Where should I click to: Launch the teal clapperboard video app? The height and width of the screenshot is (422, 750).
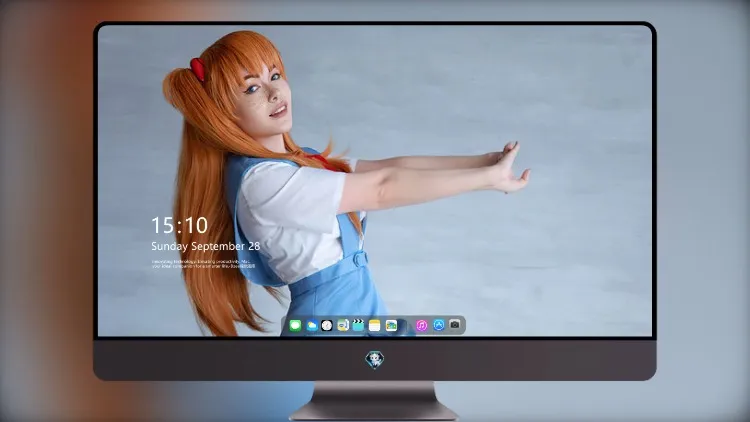click(x=358, y=325)
